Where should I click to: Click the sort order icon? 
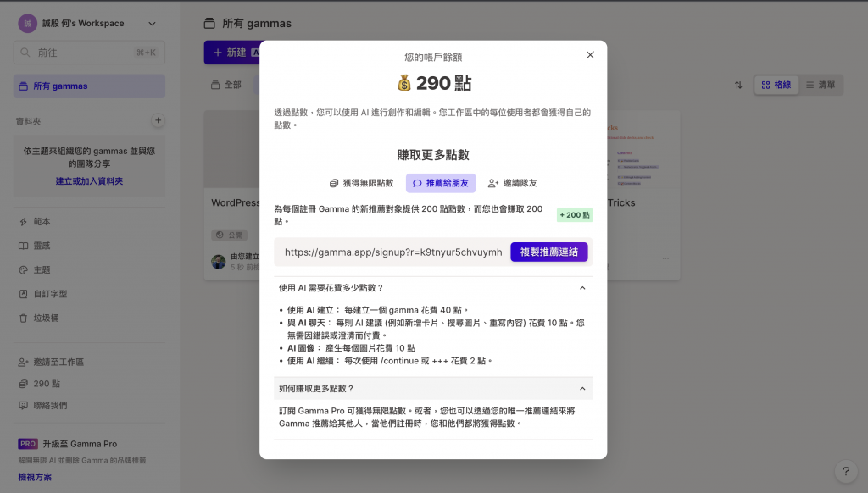tap(738, 85)
